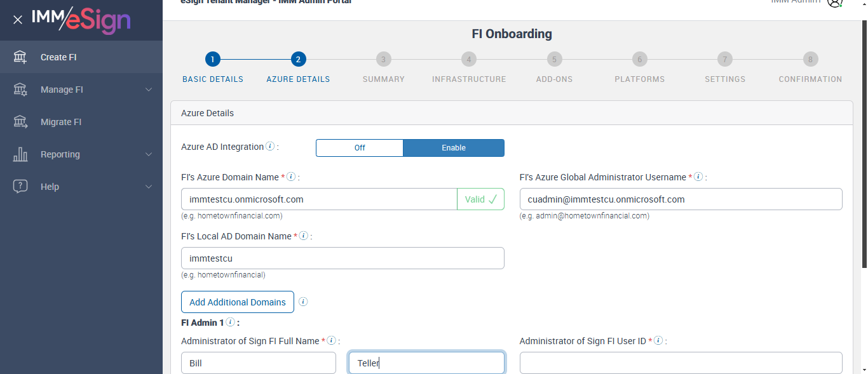This screenshot has width=868, height=374.
Task: Open the user profile avatar icon
Action: (834, 2)
